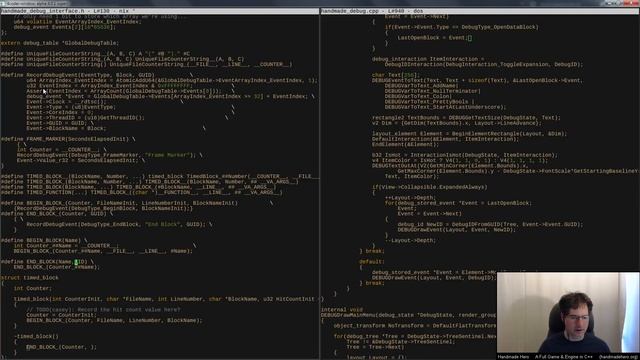Click the 'v4 ItemColor = IsHot ?' line
640x360 pixels.
pyautogui.click(x=460, y=160)
